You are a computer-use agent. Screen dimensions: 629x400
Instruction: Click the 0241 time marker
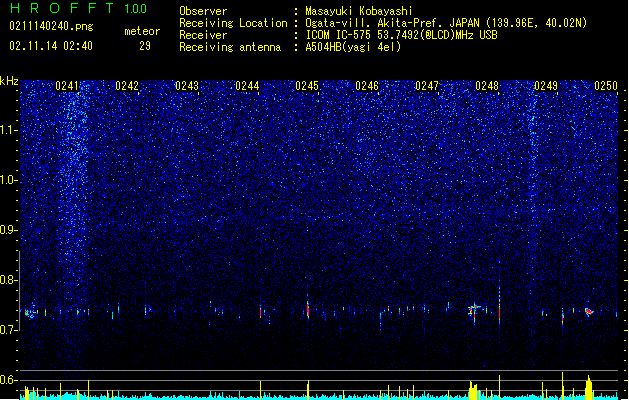coord(67,86)
